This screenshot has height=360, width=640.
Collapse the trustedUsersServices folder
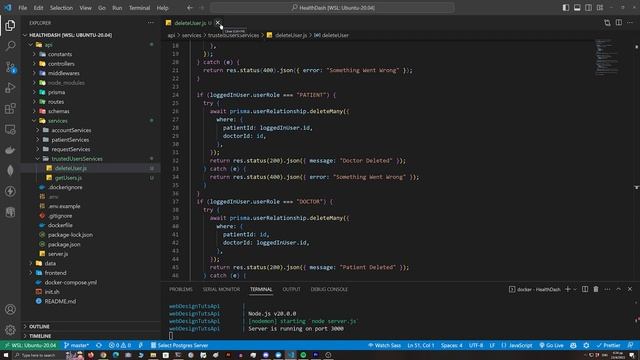point(77,159)
